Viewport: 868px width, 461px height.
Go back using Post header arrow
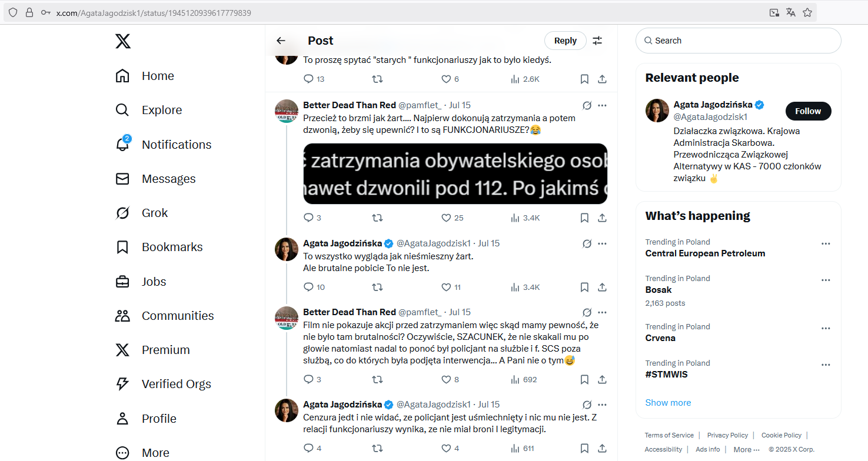click(x=281, y=41)
